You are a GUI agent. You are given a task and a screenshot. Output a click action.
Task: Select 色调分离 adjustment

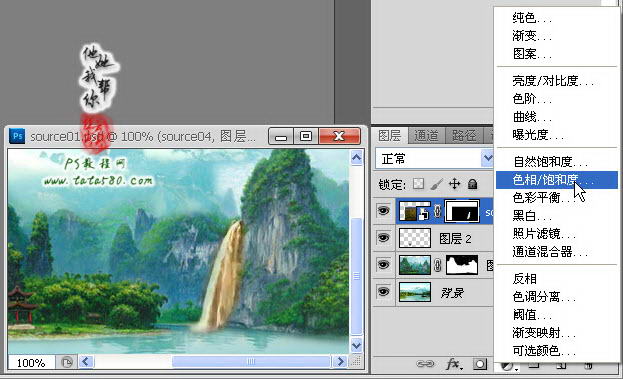click(x=556, y=296)
